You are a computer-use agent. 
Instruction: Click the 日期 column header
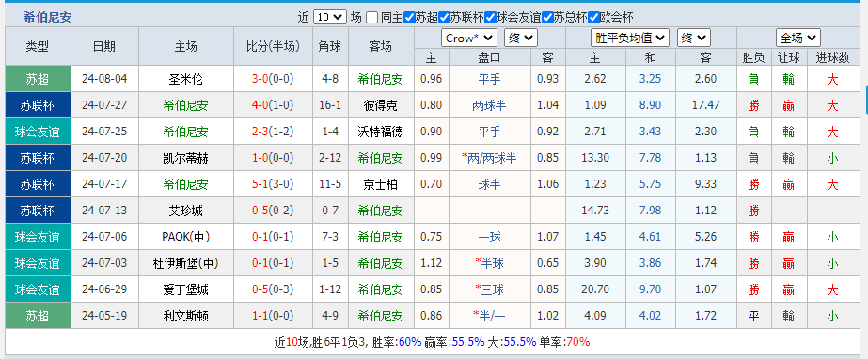[x=104, y=46]
